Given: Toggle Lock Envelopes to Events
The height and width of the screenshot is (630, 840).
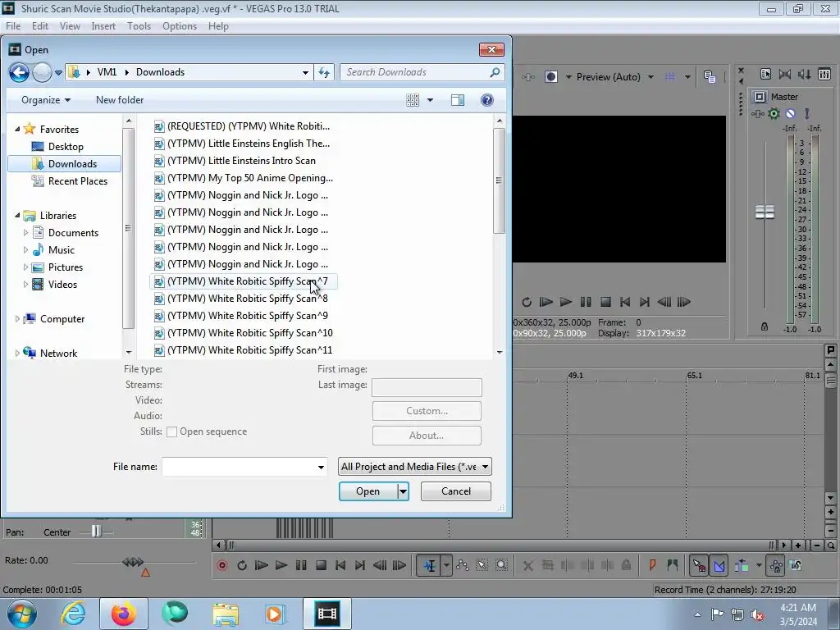Looking at the screenshot, I should coord(776,565).
